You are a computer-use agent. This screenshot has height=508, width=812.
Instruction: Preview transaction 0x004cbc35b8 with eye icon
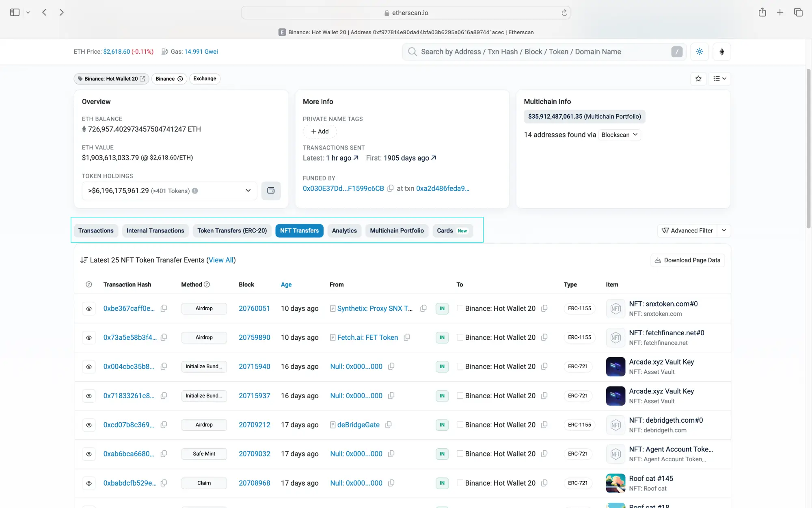click(x=89, y=367)
